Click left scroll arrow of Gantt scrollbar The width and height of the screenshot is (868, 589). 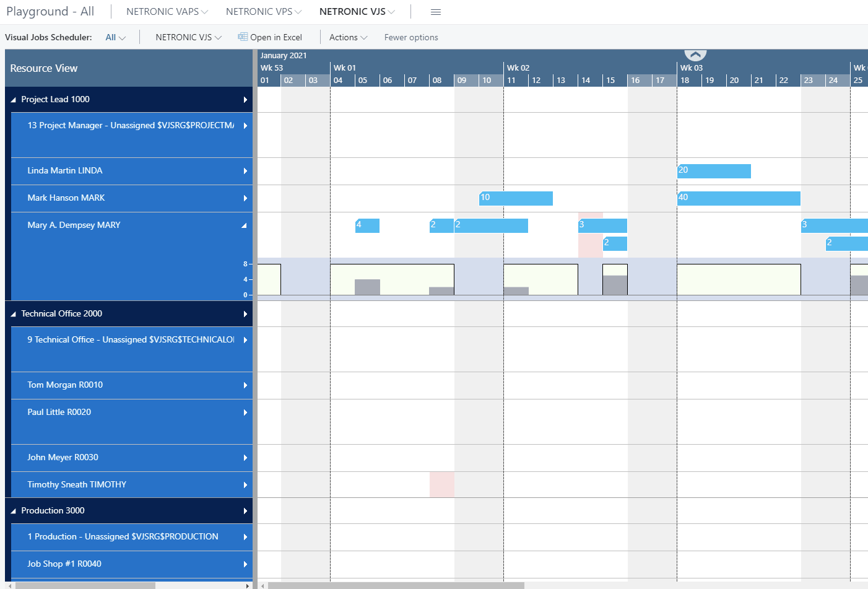coord(263,585)
